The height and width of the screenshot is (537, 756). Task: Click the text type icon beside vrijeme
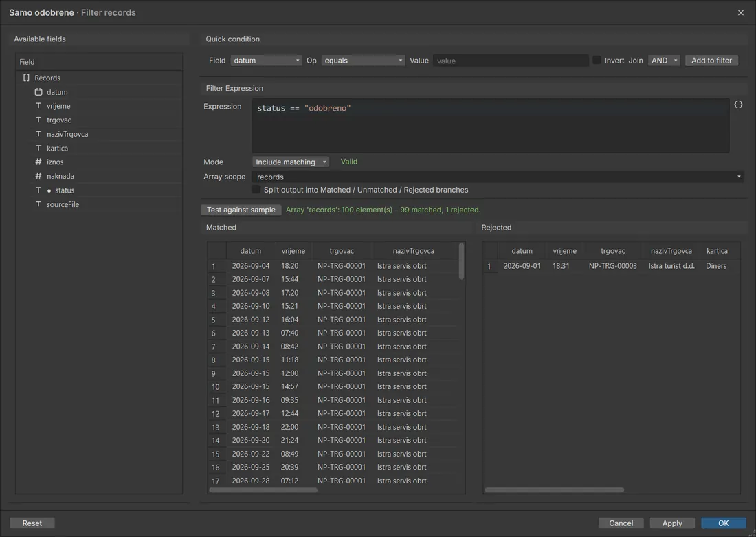[x=38, y=106]
